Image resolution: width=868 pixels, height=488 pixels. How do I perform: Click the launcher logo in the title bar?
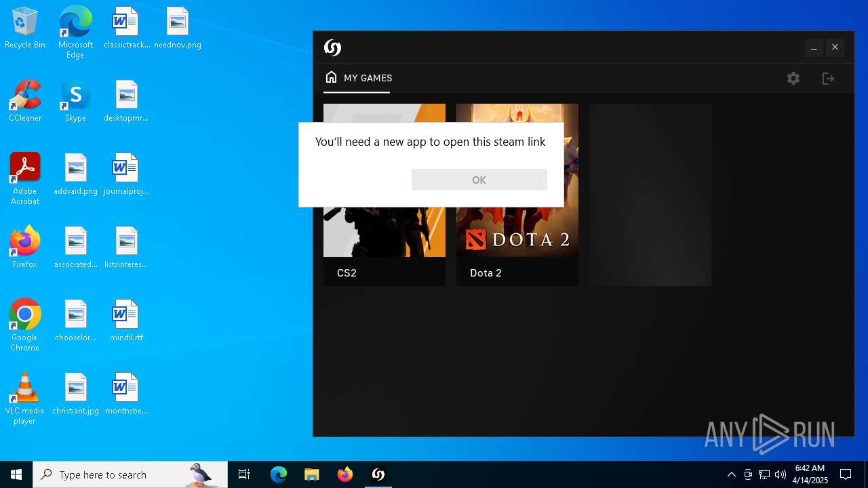coord(332,47)
